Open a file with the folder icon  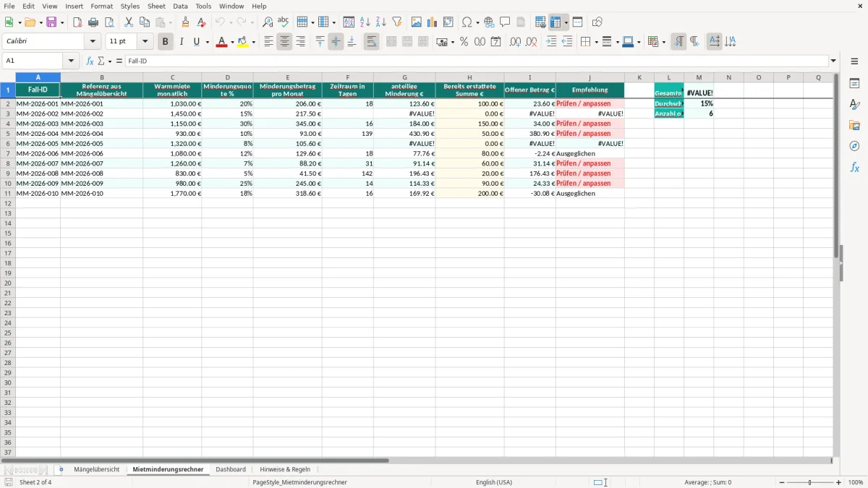point(30,22)
